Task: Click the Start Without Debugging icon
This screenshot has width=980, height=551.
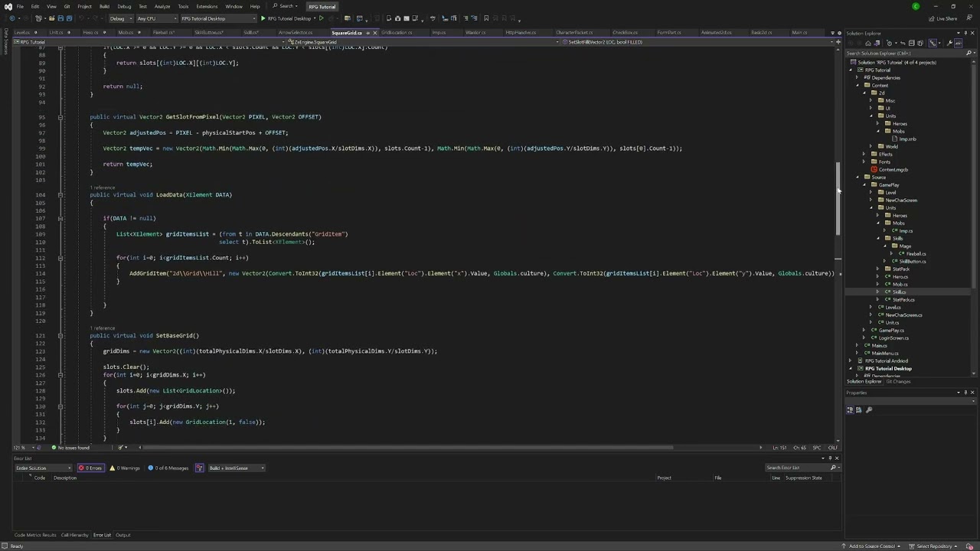Action: [x=321, y=18]
